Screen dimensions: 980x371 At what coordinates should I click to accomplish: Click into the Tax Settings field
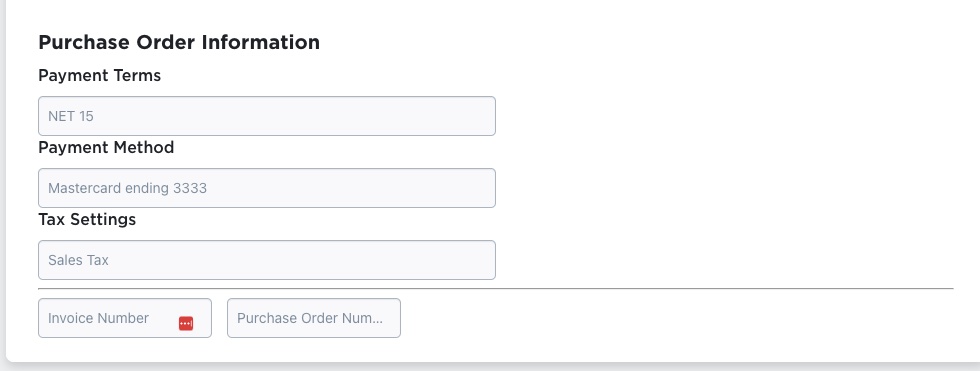(x=267, y=260)
